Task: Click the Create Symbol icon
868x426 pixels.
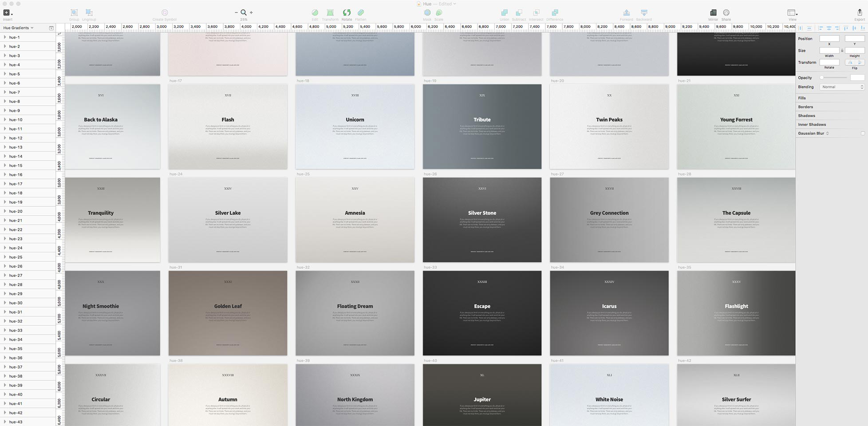Action: click(165, 12)
